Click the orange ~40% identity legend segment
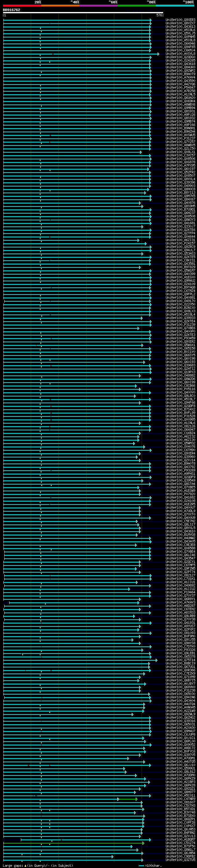Viewport: 197px width, 868px height. click(x=60, y=6)
